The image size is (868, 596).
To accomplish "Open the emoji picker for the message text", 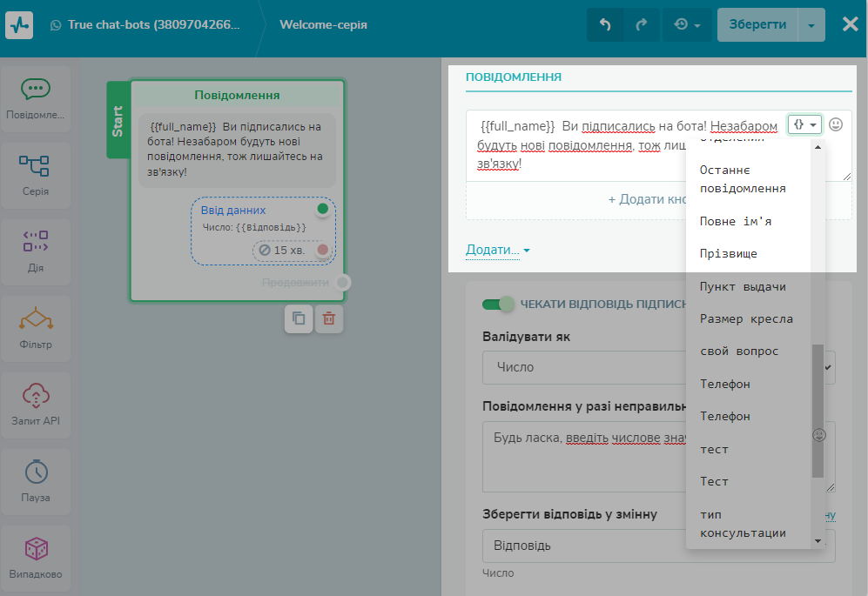I will pyautogui.click(x=836, y=124).
